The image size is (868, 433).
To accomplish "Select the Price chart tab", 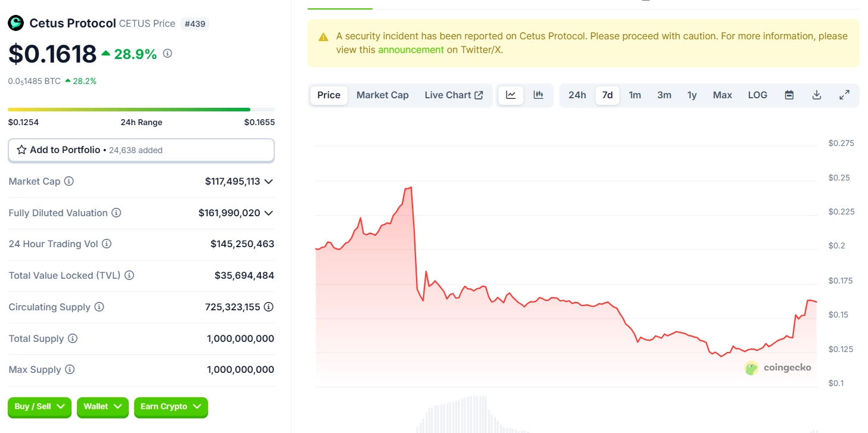I will pos(329,95).
